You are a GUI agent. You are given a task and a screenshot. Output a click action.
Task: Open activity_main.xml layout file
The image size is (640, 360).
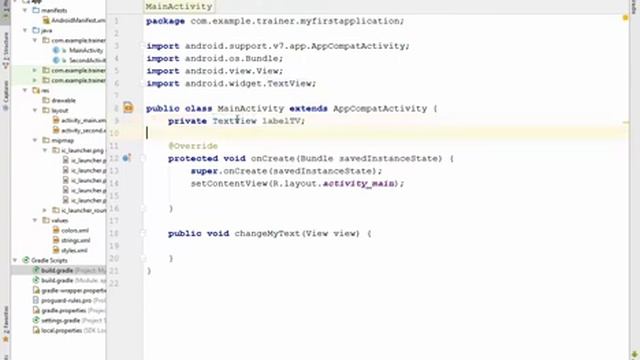tap(83, 120)
